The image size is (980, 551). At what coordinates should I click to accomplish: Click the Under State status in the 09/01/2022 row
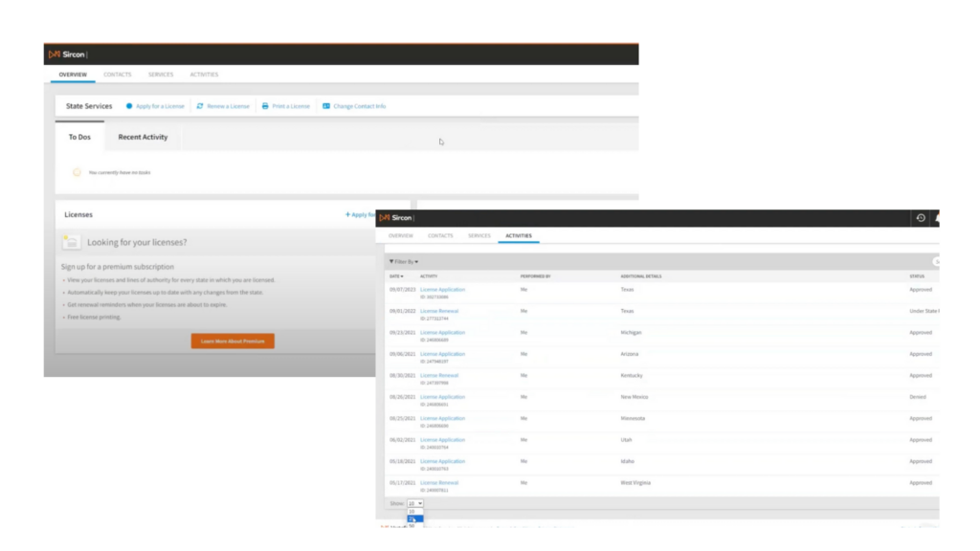(924, 311)
